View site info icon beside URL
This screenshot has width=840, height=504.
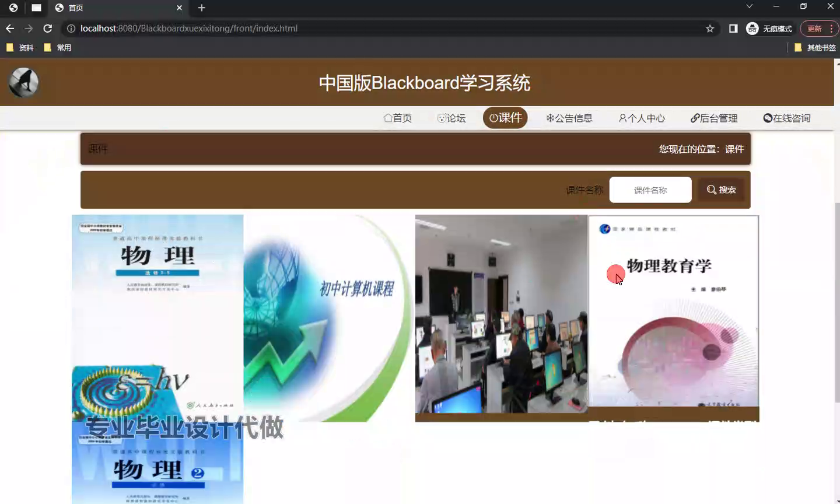click(71, 29)
